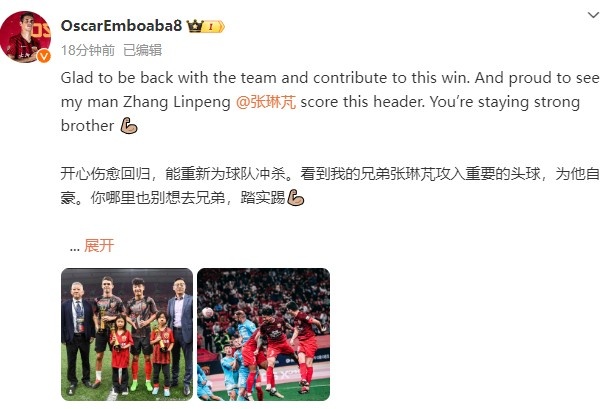Click the 18分钟前 timestamp
608x409 pixels.
pyautogui.click(x=88, y=50)
